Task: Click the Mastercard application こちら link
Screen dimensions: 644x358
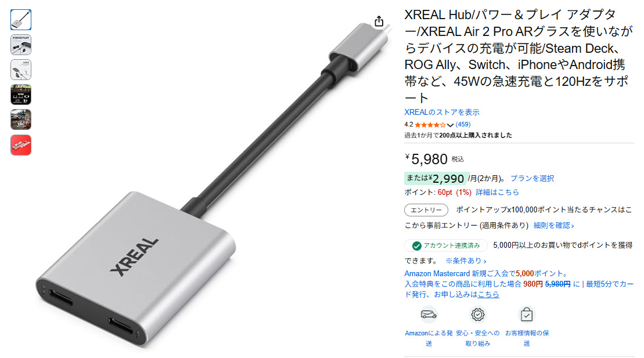Action: [x=488, y=294]
